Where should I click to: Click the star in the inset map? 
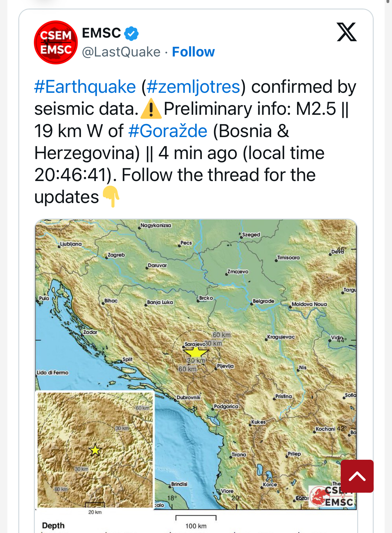95,450
